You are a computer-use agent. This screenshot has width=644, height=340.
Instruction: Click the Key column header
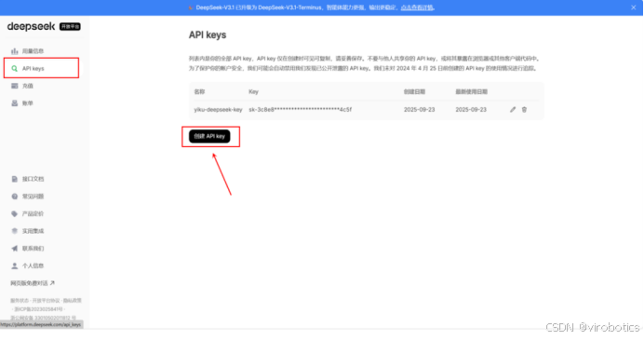[253, 91]
